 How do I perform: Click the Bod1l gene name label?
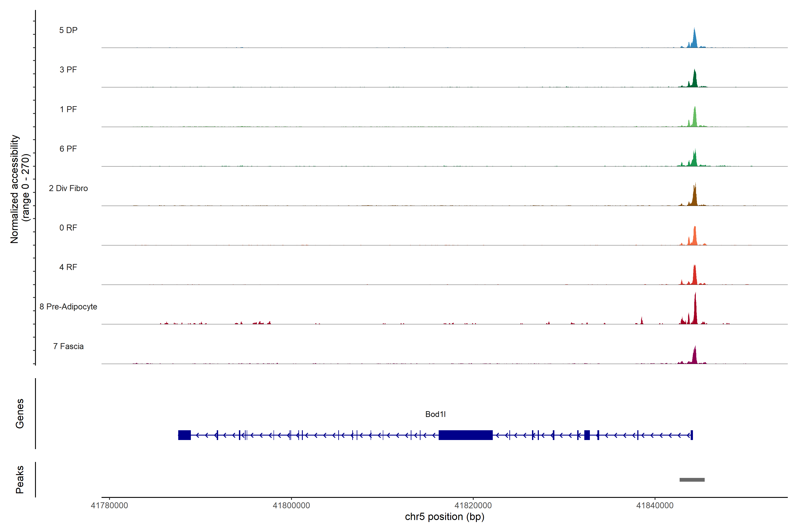coord(435,414)
